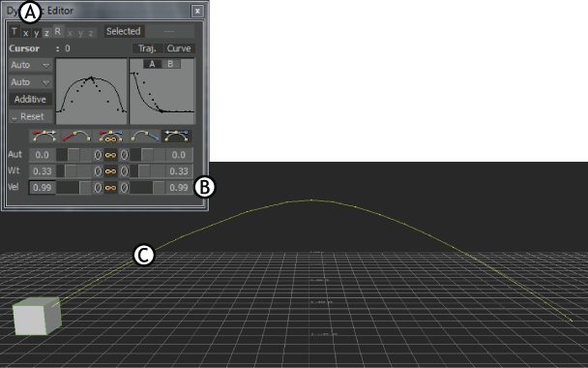The width and height of the screenshot is (588, 368).
Task: Choose the linked tangents preset icon
Action: pyautogui.click(x=110, y=136)
